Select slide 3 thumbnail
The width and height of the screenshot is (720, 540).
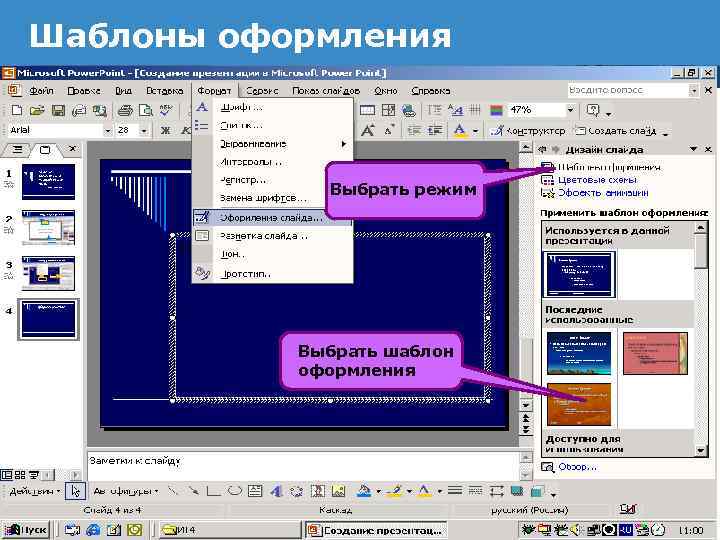[48, 273]
